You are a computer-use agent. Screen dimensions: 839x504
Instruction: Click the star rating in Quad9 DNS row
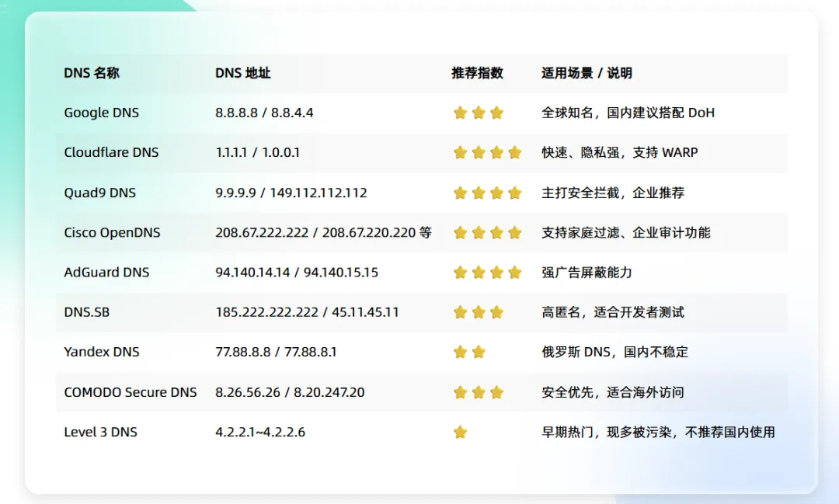click(487, 193)
